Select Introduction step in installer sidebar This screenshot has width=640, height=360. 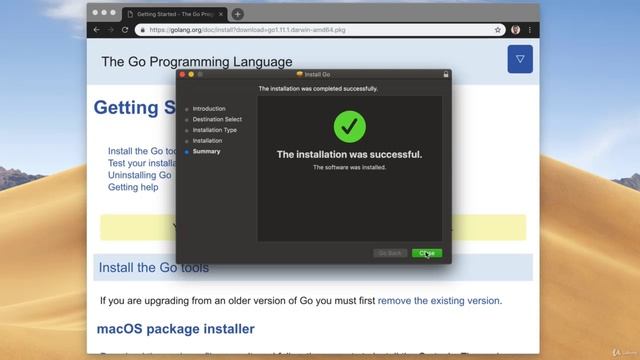(x=209, y=109)
